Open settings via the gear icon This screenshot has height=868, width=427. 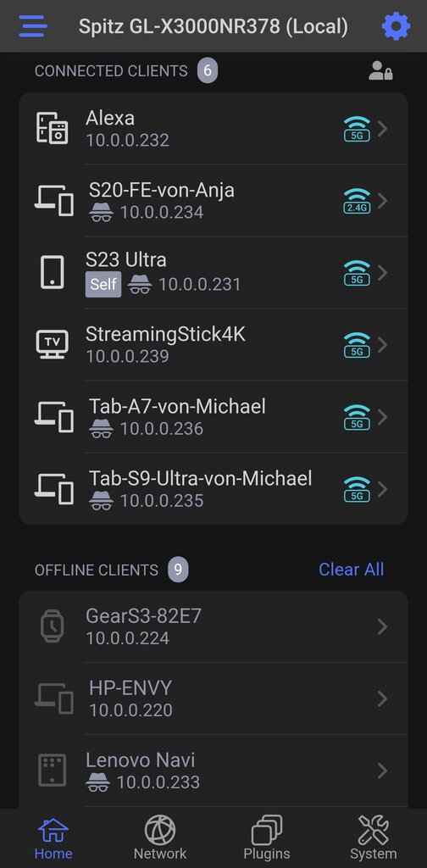[x=396, y=25]
